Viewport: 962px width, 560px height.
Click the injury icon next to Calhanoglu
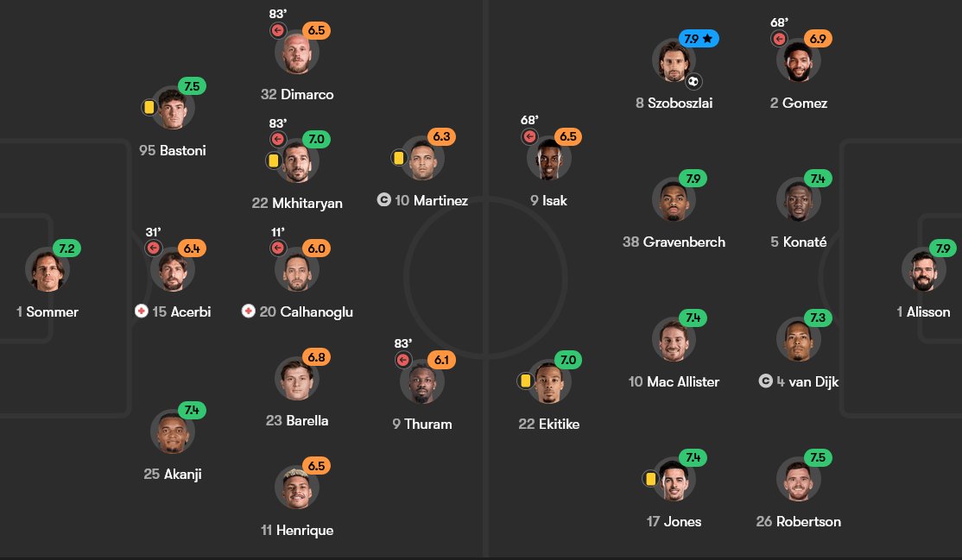pyautogui.click(x=249, y=311)
